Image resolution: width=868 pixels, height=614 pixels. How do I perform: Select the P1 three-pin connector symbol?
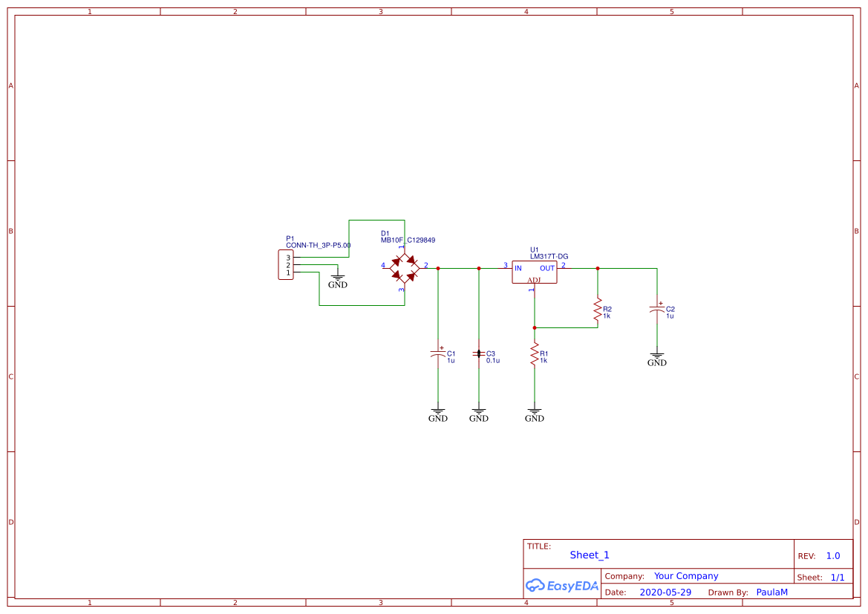click(x=286, y=264)
